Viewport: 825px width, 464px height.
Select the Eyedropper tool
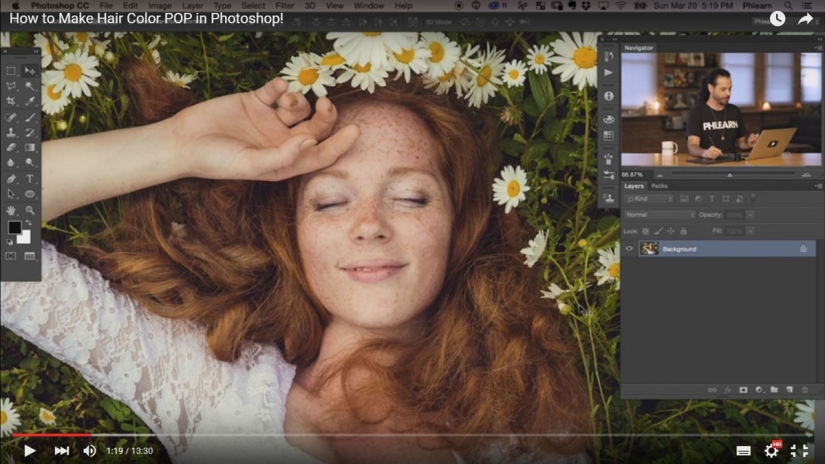coord(30,102)
